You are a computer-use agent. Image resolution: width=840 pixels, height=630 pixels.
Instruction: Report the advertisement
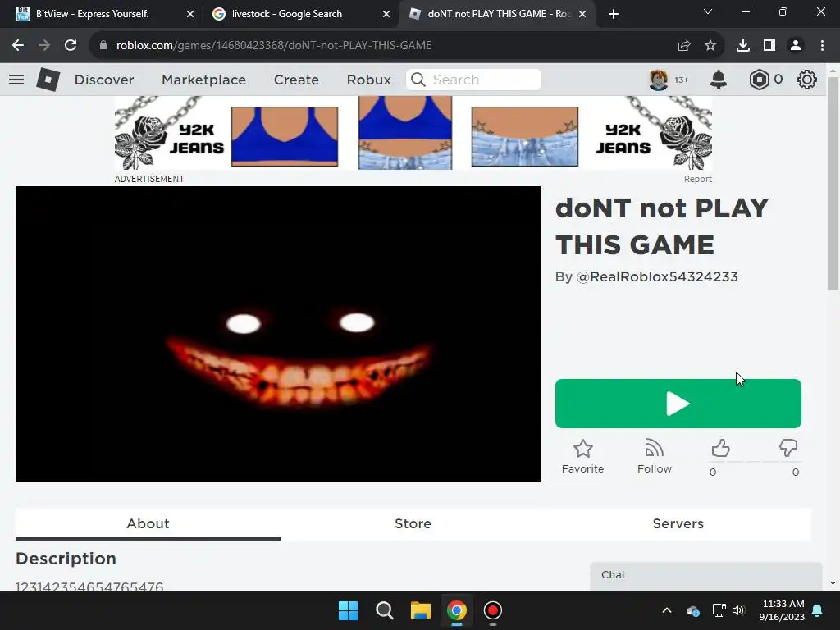[x=697, y=179]
